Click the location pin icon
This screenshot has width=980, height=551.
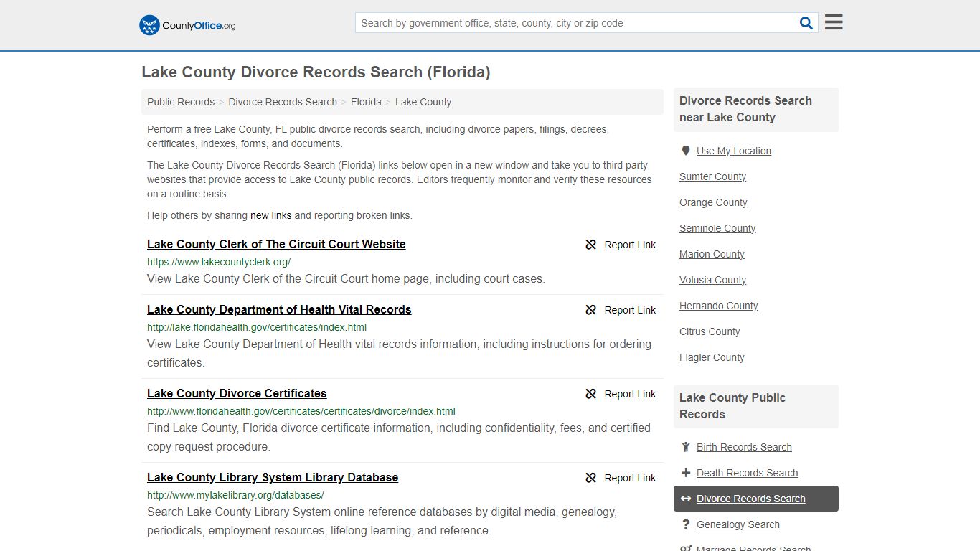pos(686,151)
